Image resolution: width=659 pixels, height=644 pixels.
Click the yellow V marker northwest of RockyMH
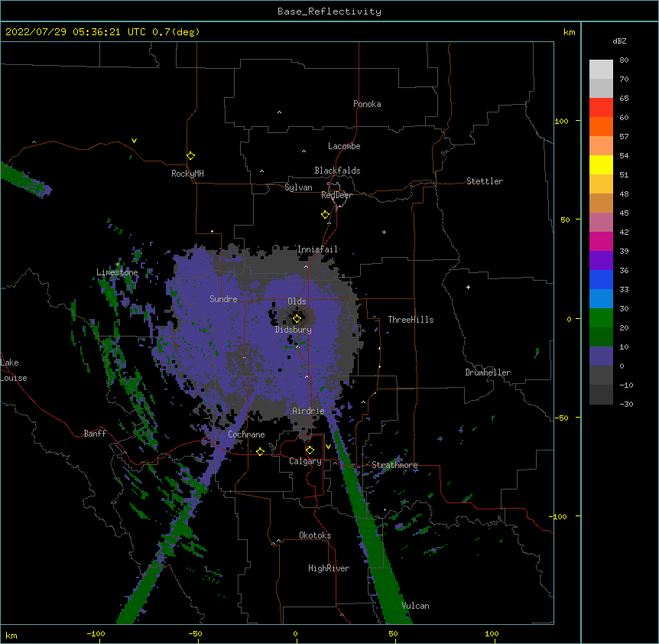[134, 141]
